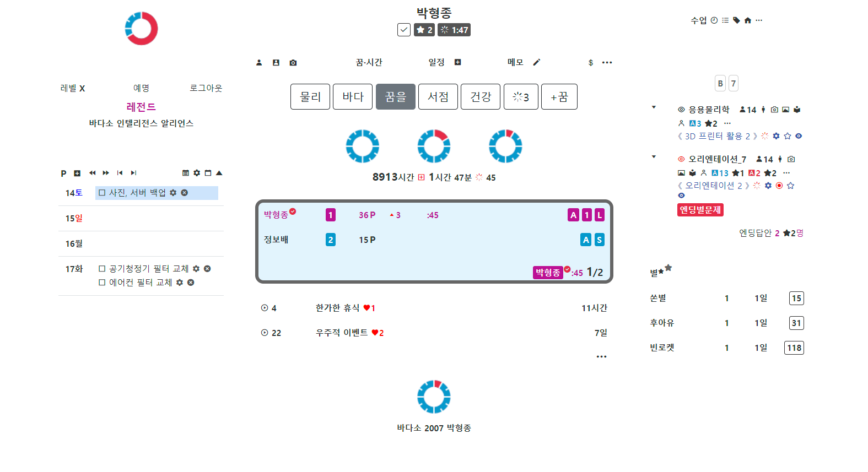868x472 pixels.
Task: Collapse the schedule panel with up triangle
Action: coord(219,173)
